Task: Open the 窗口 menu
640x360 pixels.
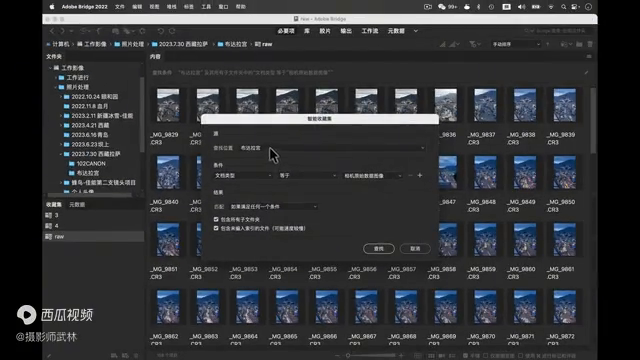Action: click(x=223, y=7)
